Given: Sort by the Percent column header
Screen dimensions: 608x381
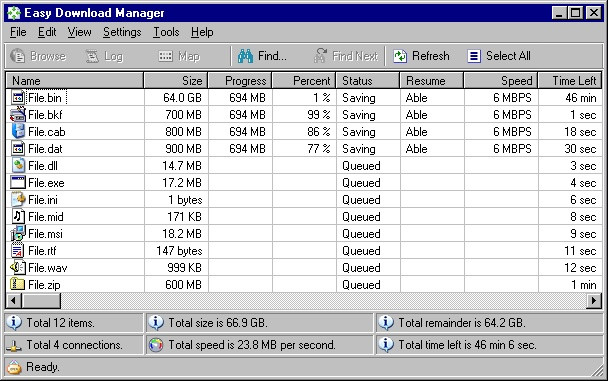Looking at the screenshot, I should pyautogui.click(x=304, y=81).
